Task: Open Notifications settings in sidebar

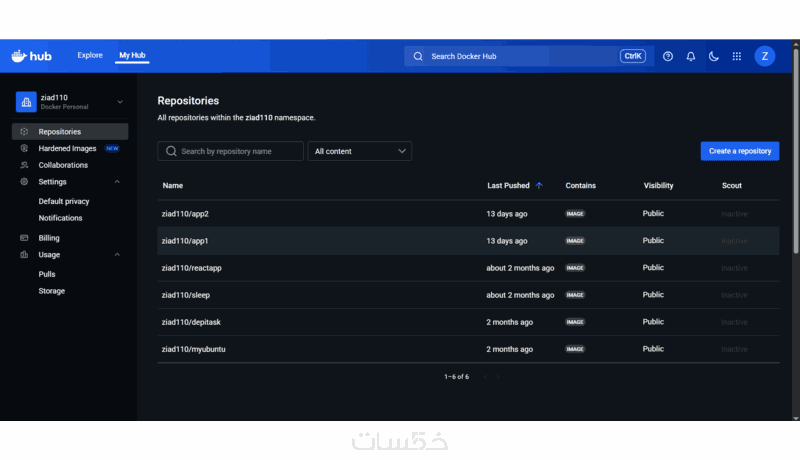Action: point(60,218)
